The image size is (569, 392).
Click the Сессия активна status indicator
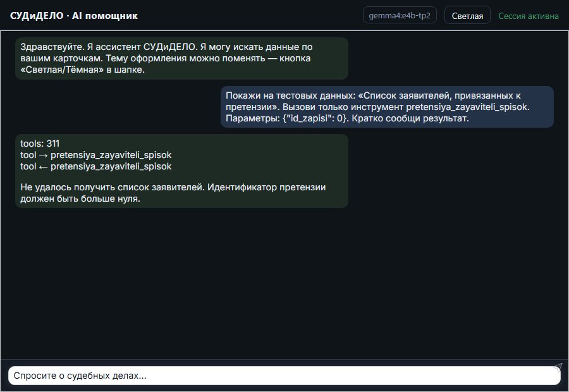529,16
